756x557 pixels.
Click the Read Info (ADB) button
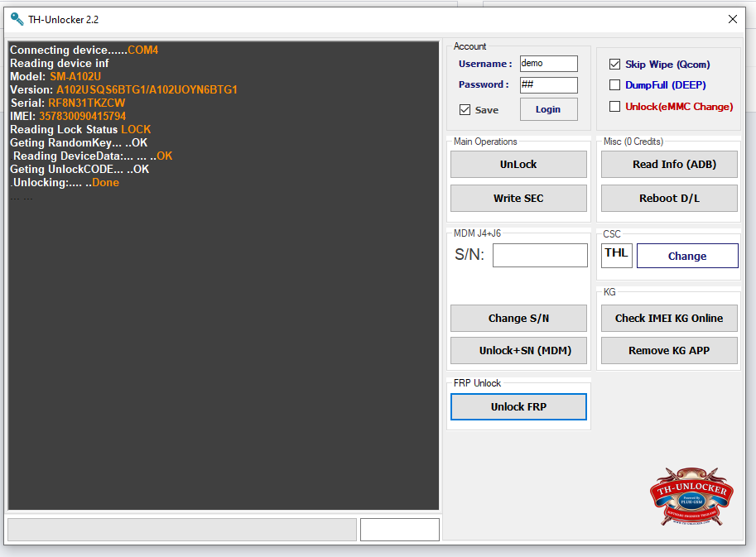pos(669,165)
